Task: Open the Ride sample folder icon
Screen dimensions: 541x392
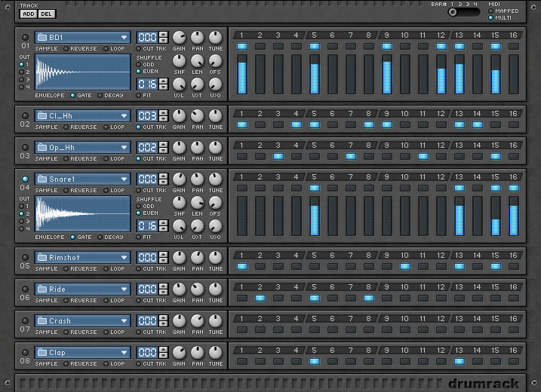Action: 42,289
